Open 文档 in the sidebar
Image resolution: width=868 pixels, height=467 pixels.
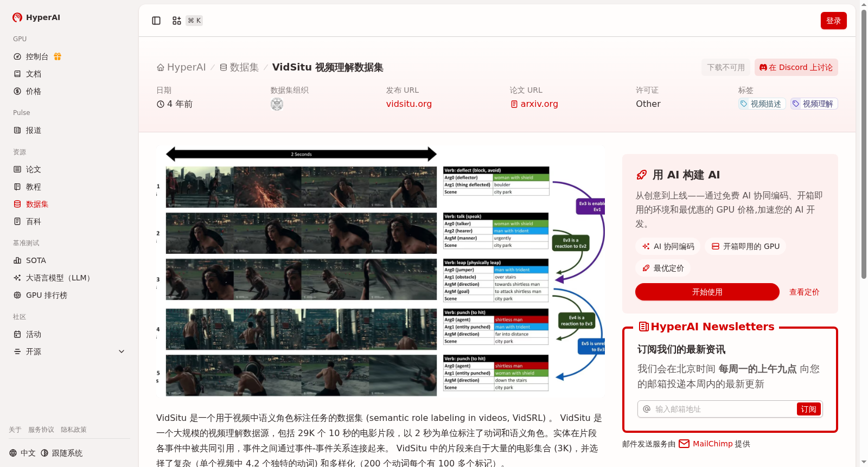[34, 74]
